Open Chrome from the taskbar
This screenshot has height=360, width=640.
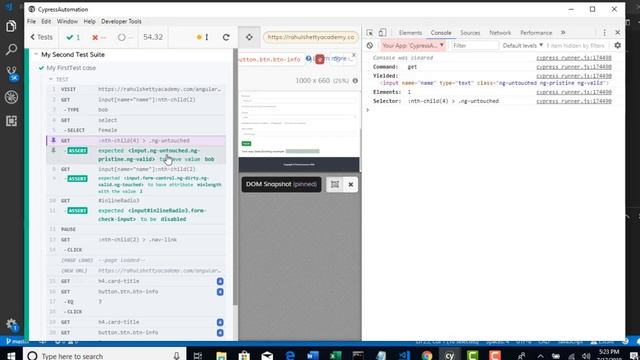[x=427, y=356]
